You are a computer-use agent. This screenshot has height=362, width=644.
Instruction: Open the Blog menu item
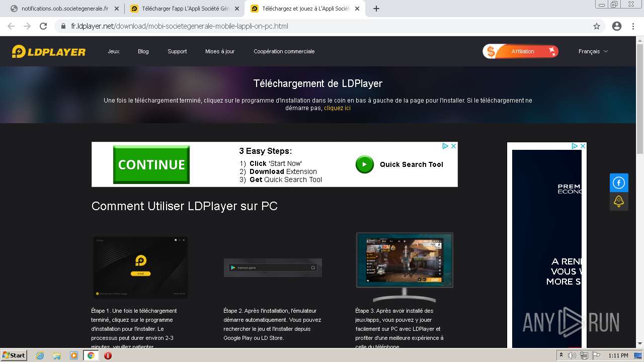click(143, 51)
